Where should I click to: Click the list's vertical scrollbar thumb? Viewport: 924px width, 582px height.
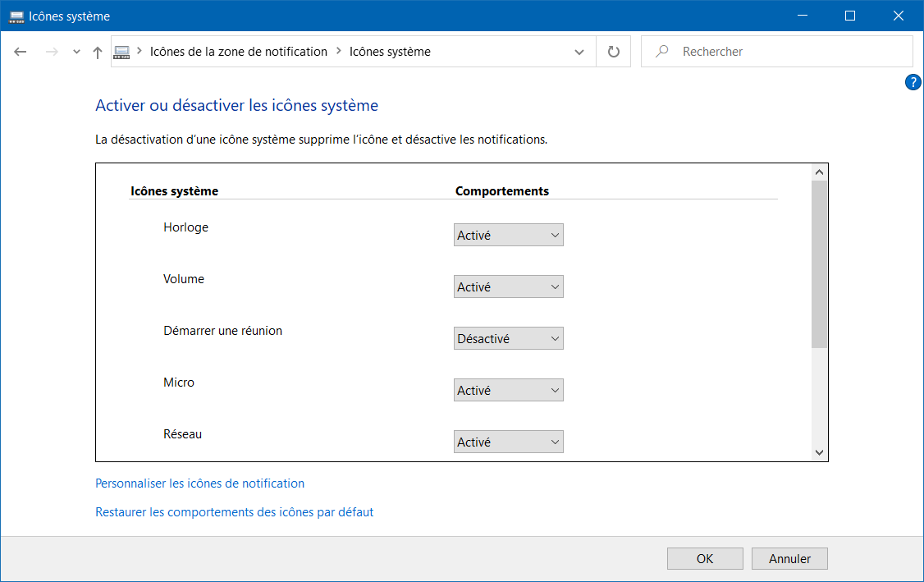pos(819,264)
